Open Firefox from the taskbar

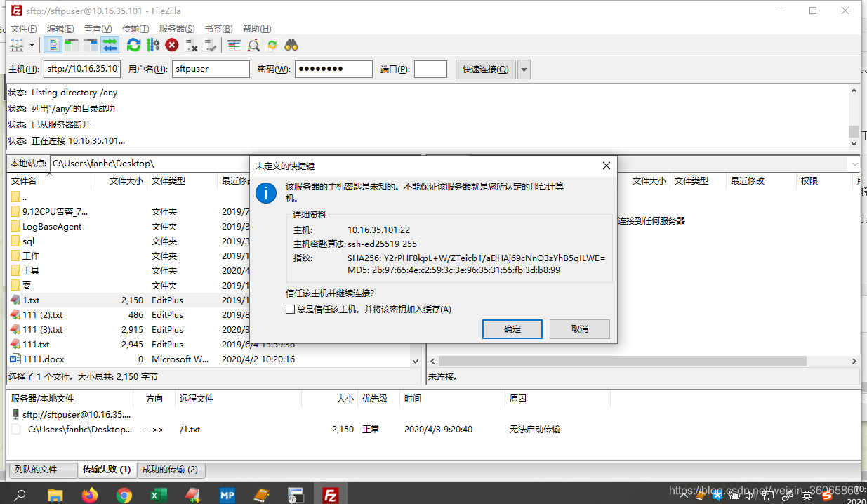coord(90,495)
